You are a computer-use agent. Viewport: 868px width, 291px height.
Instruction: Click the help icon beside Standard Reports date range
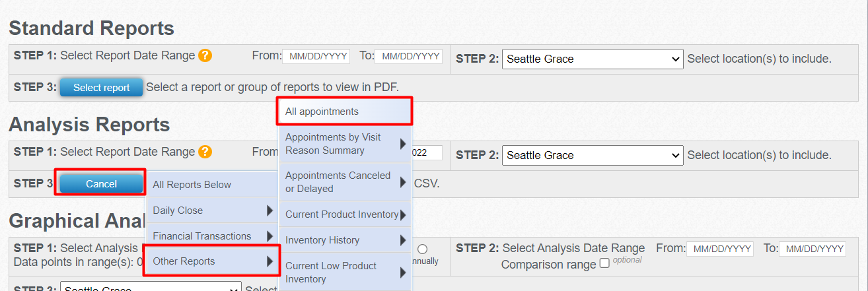205,55
